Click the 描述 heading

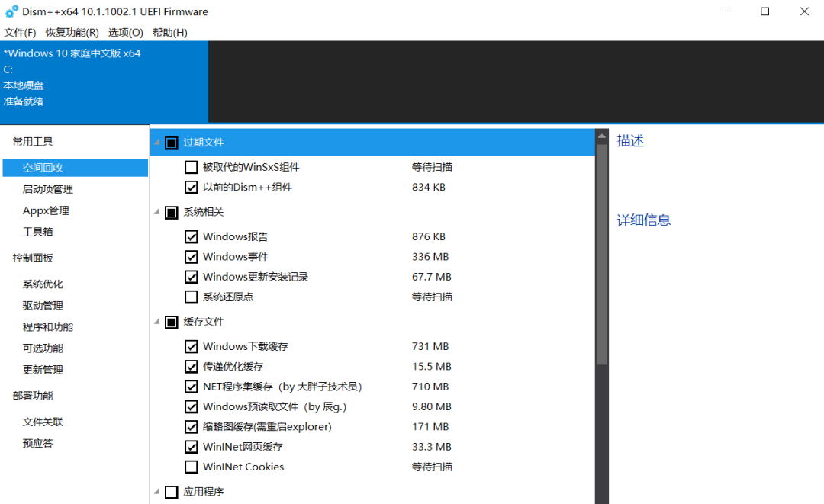tap(630, 141)
